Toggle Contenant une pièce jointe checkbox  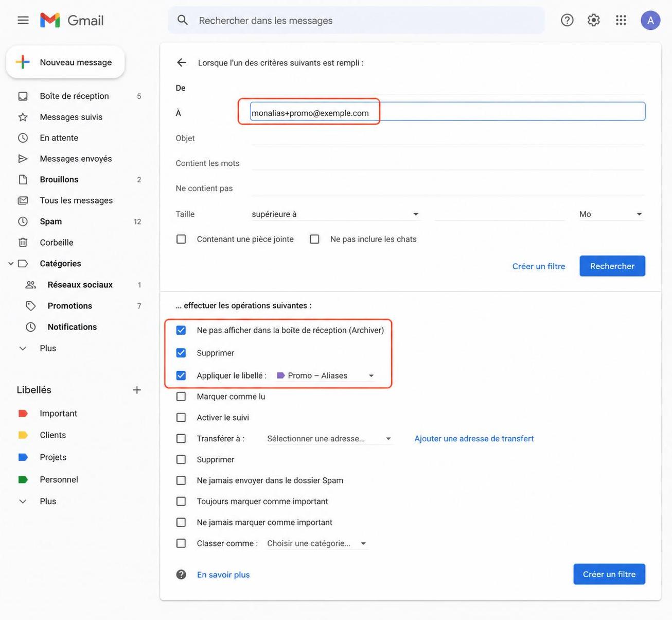(181, 239)
